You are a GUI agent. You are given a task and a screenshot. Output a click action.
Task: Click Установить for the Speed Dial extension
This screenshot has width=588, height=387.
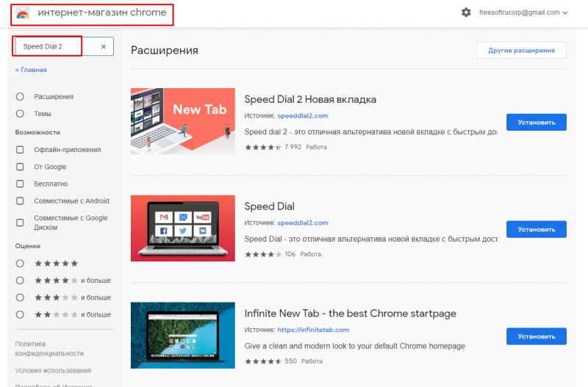[537, 229]
